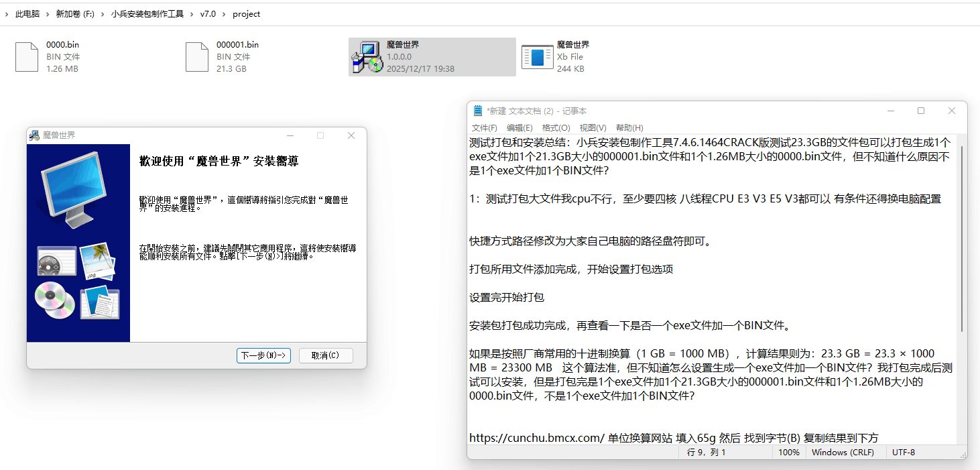Select the 000001.bin BIN file icon
This screenshot has height=470, width=980.
[196, 56]
